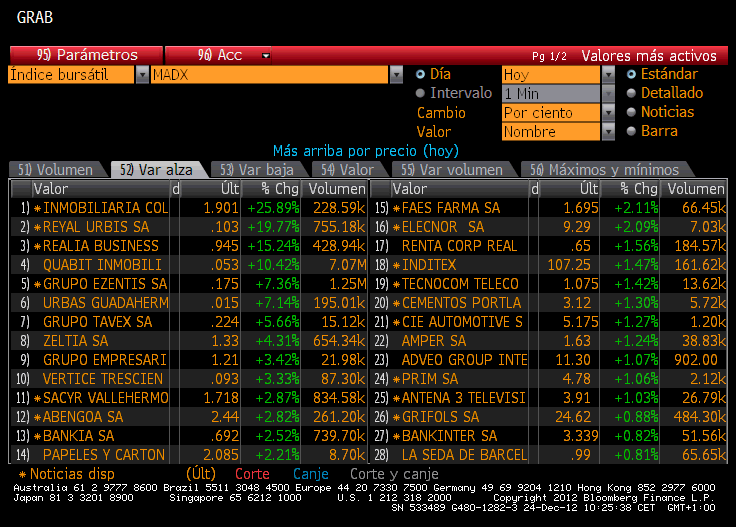Image resolution: width=736 pixels, height=527 pixels.
Task: Click the Pg 1/2 page indicator
Action: coord(549,56)
